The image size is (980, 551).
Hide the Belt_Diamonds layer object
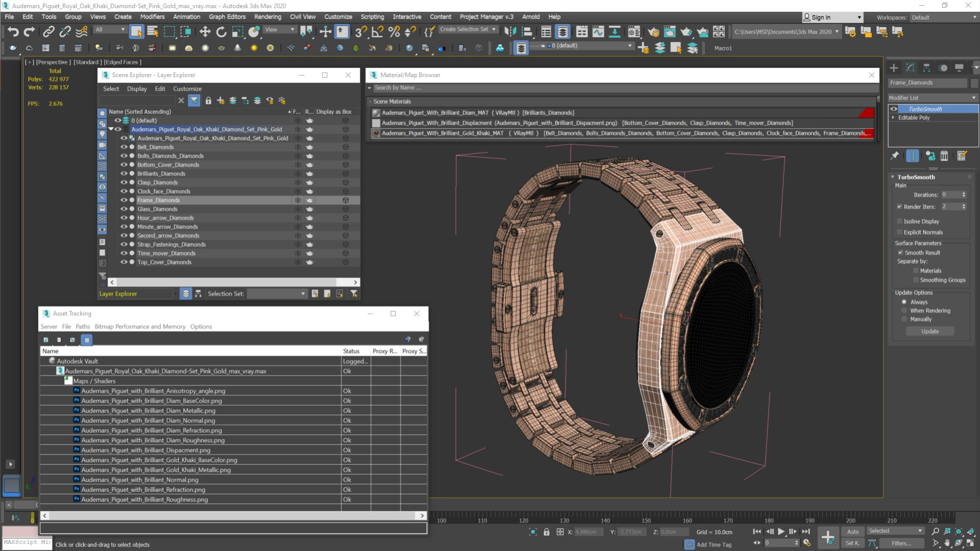(124, 147)
